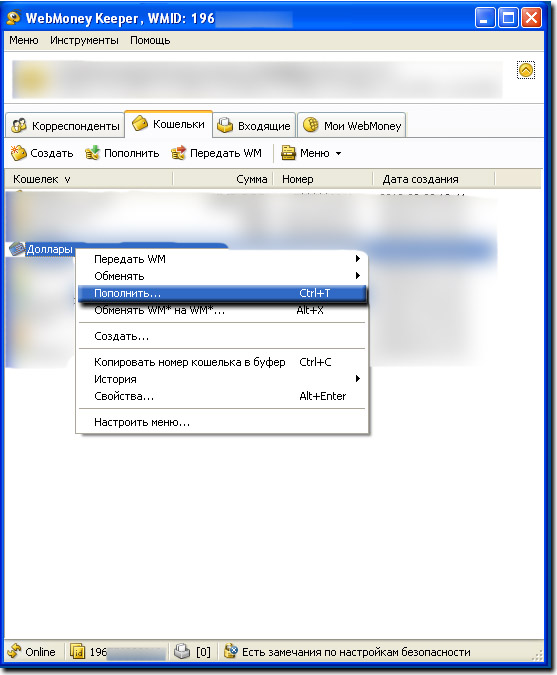Screen dimensions: 557x675
Task: Click the toolbar Меню icon
Action: [x=288, y=153]
